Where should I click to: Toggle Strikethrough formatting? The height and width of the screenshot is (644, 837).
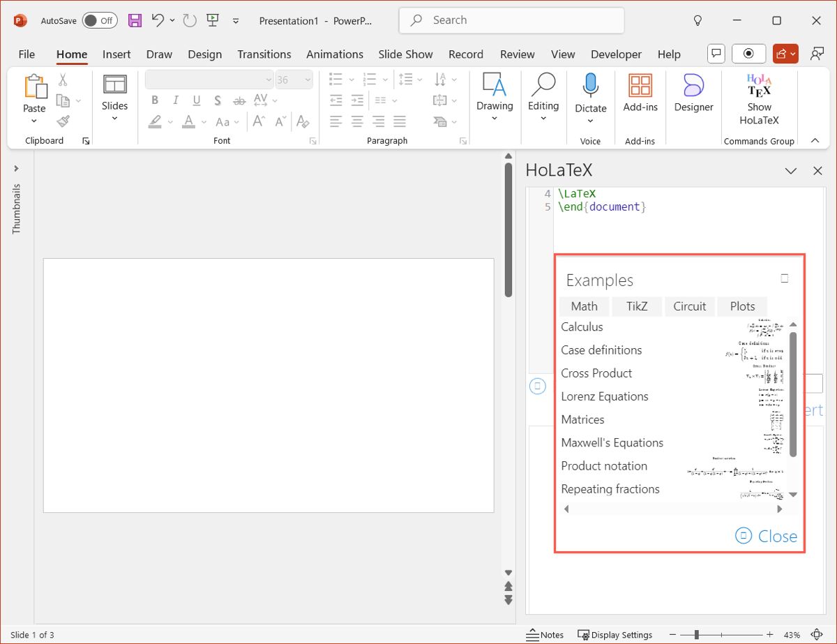(x=239, y=100)
